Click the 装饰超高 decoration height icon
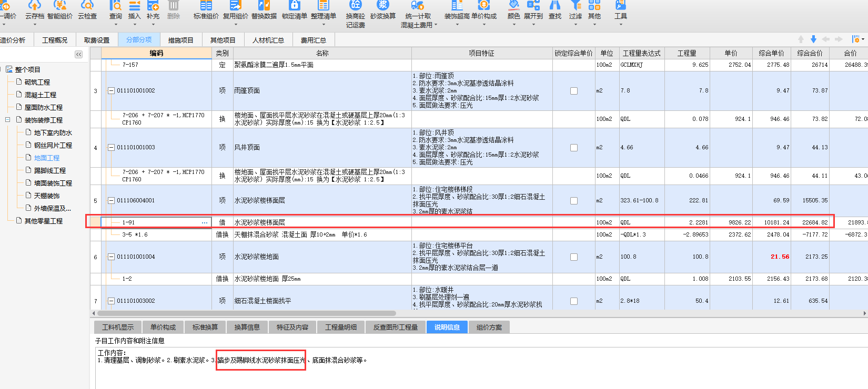The height and width of the screenshot is (389, 868). point(457,5)
